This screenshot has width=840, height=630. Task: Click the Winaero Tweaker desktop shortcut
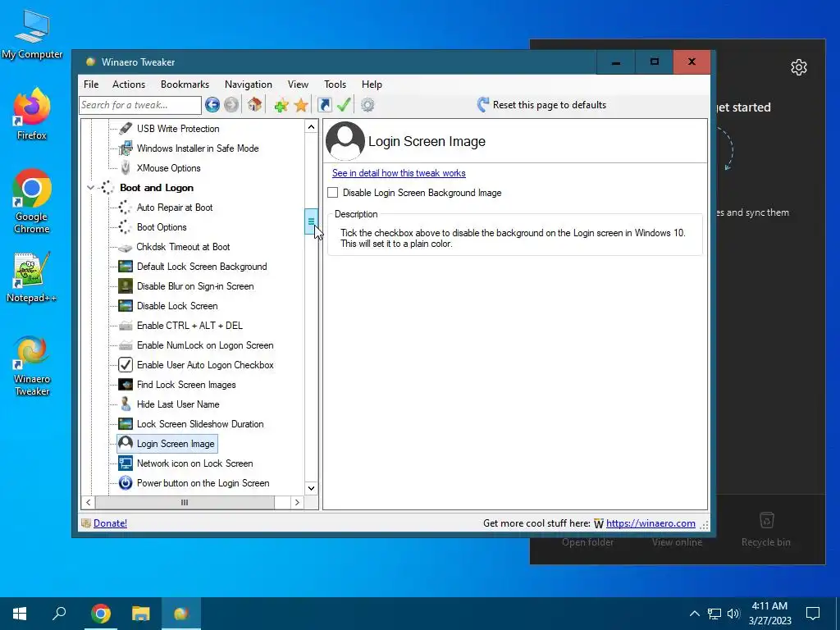(32, 366)
